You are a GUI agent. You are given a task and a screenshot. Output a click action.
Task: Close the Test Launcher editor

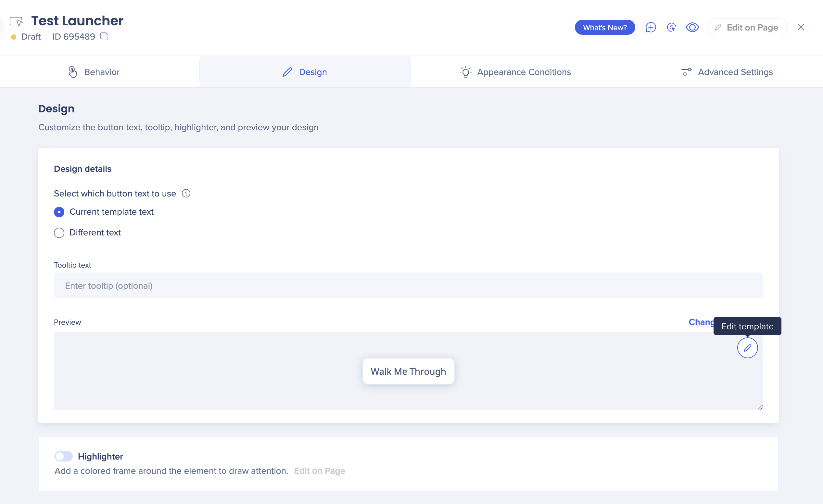801,27
